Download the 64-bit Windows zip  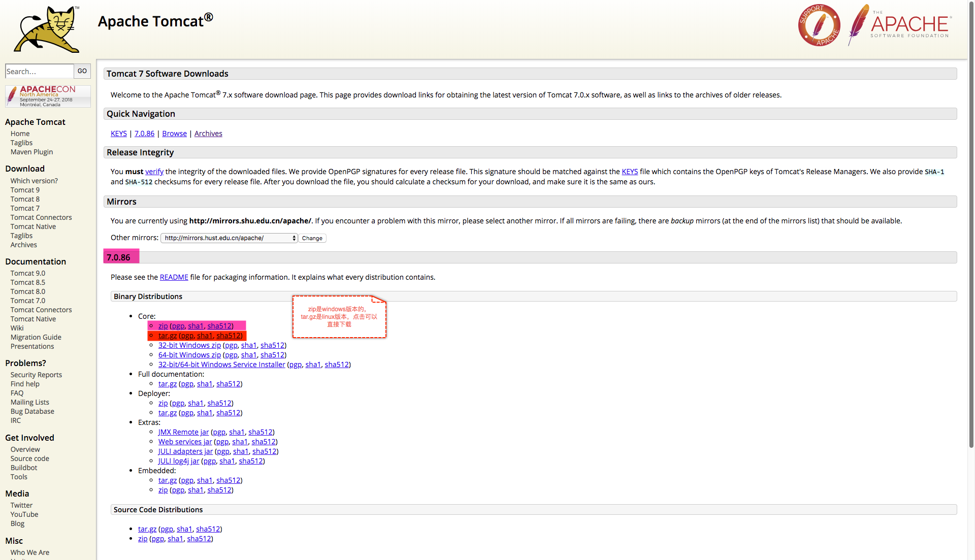[189, 355]
